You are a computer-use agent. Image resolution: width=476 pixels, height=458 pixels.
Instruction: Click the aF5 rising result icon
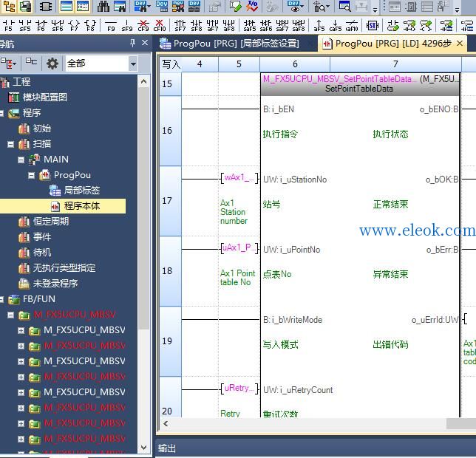319,25
